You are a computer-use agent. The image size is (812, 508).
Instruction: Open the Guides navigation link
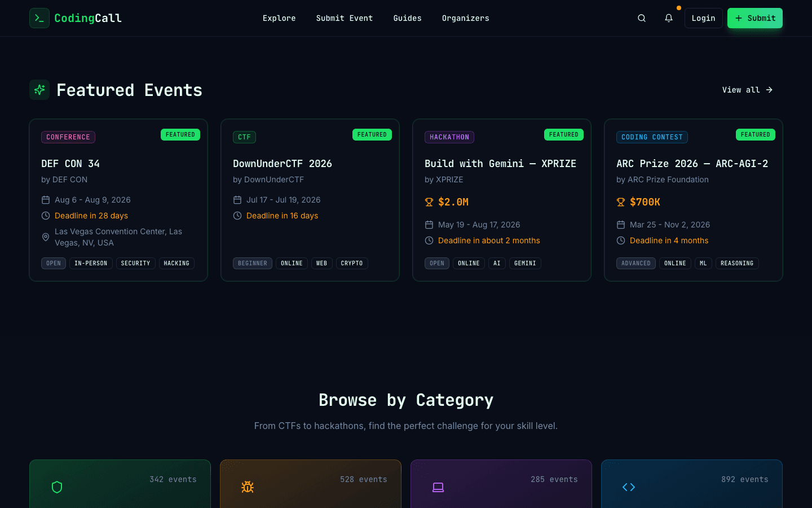408,18
